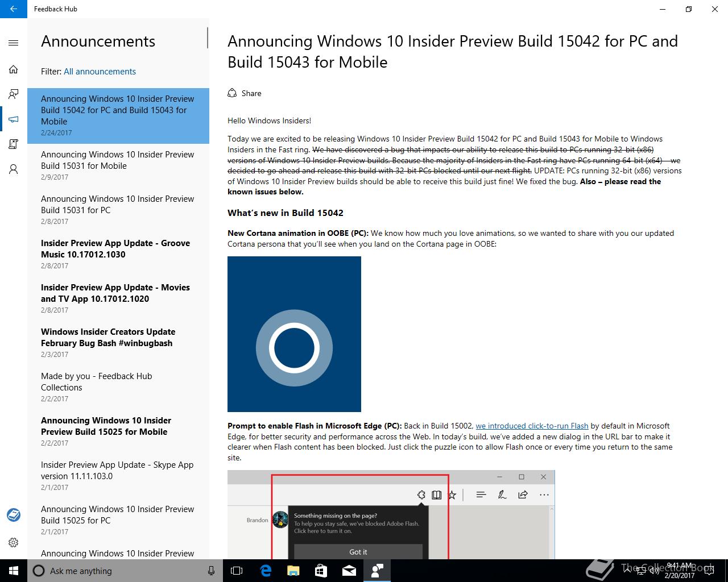Open the February Bug Bash #winbugbash announcement
Screen dimensions: 728x582
tap(118, 343)
